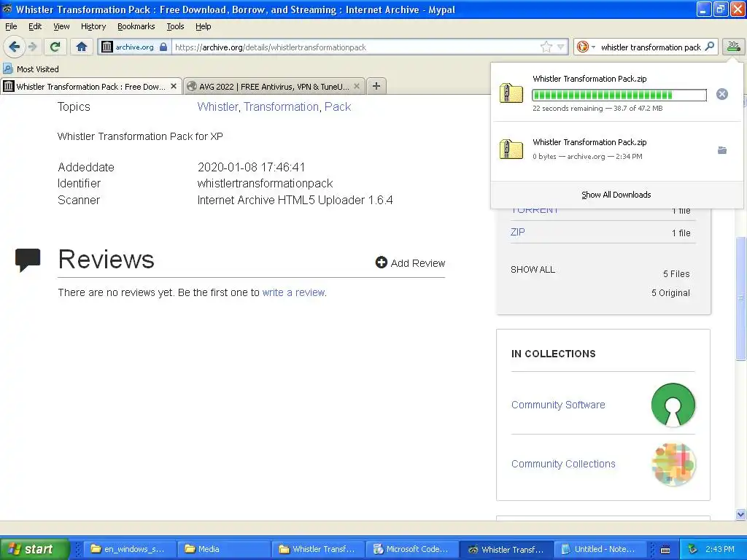Click the padlock security icon
The height and width of the screenshot is (560, 747).
click(x=163, y=47)
